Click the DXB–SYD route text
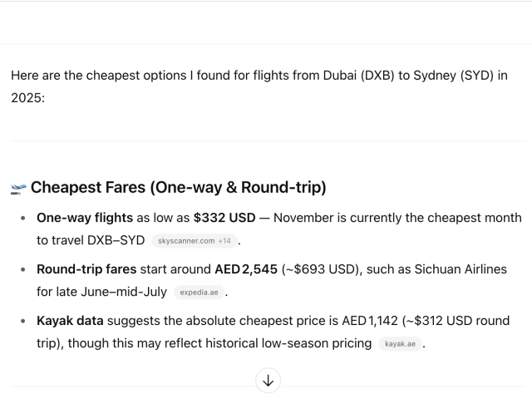532x399 pixels. [x=116, y=240]
